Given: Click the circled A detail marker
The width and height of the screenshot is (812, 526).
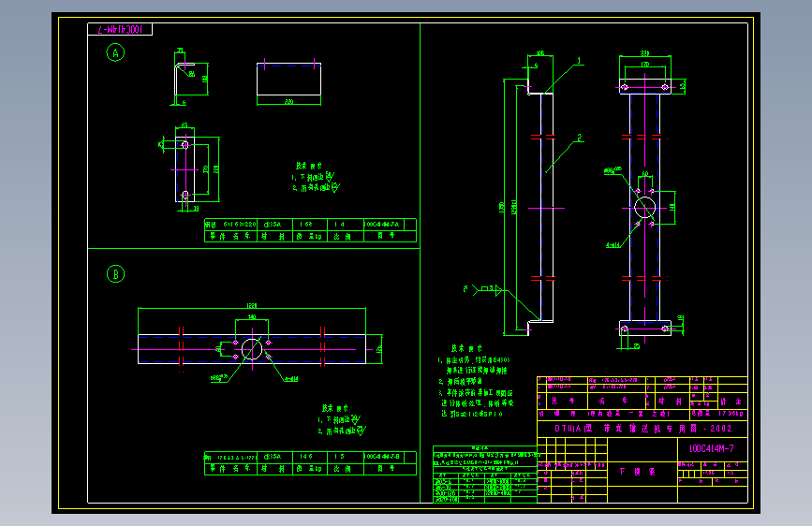Looking at the screenshot, I should (x=115, y=52).
